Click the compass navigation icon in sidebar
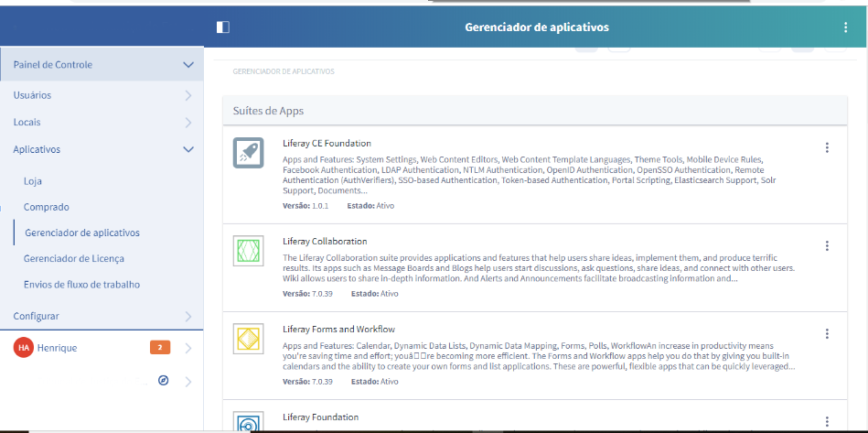The width and height of the screenshot is (868, 433). click(x=164, y=381)
